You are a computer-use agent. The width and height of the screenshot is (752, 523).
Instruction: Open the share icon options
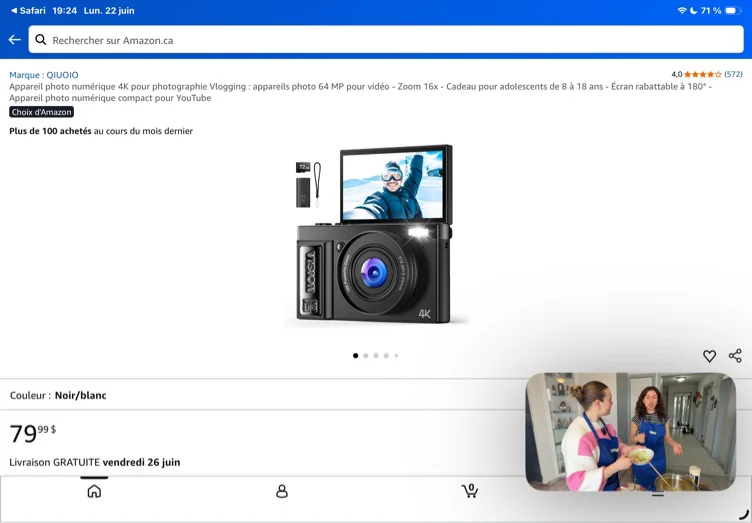click(735, 356)
